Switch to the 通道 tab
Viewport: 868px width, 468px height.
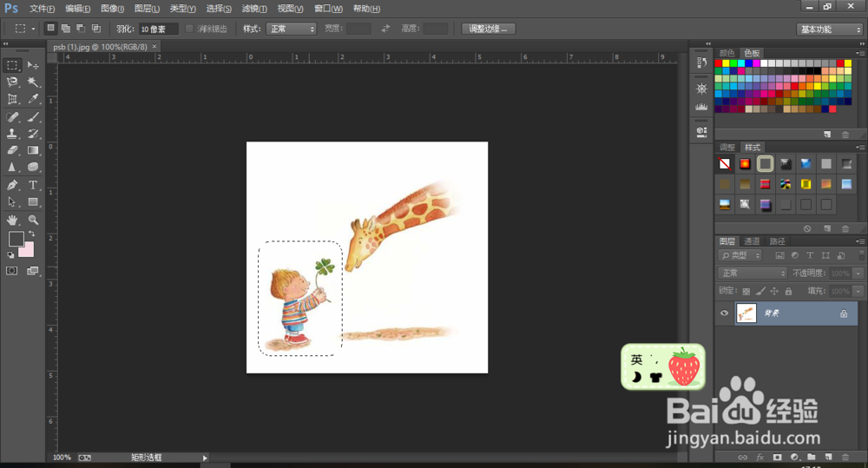click(x=752, y=241)
